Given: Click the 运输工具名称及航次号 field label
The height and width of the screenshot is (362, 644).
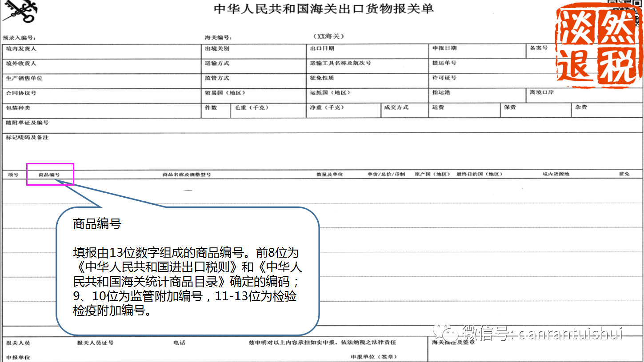Looking at the screenshot, I should click(x=340, y=63).
